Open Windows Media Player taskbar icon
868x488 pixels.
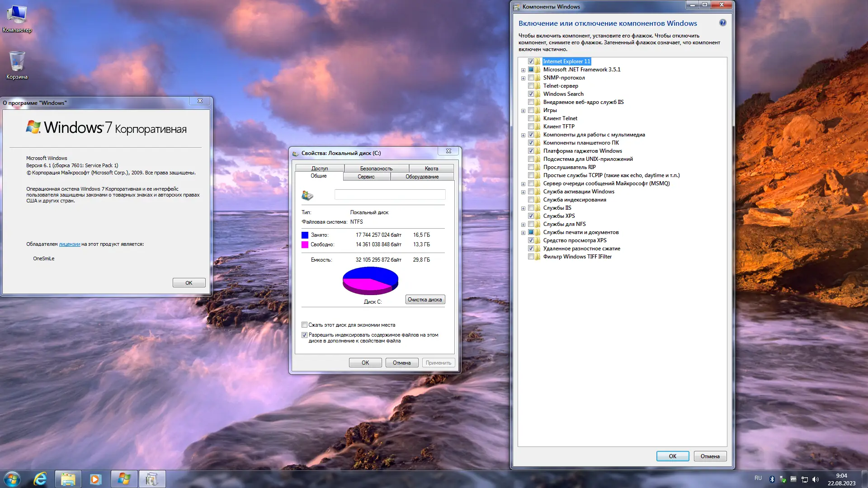click(x=95, y=479)
